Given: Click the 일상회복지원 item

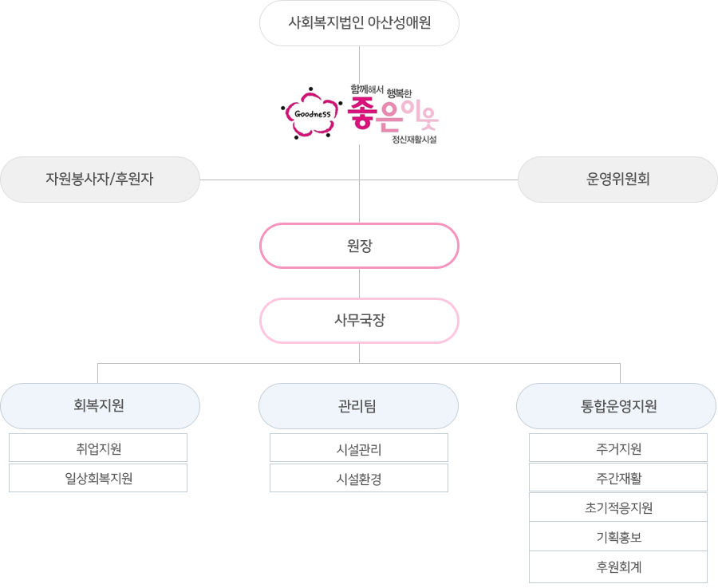Looking at the screenshot, I should 98,478.
